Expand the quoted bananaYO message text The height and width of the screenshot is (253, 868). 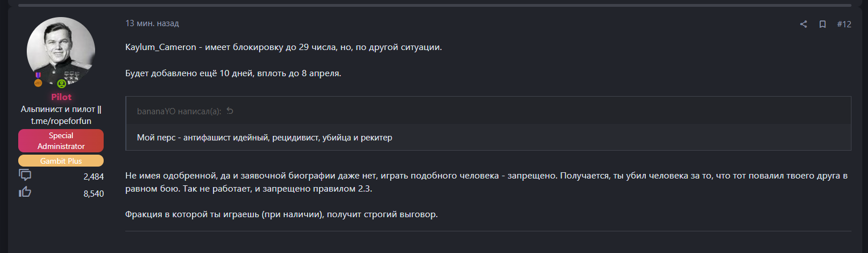[264, 138]
